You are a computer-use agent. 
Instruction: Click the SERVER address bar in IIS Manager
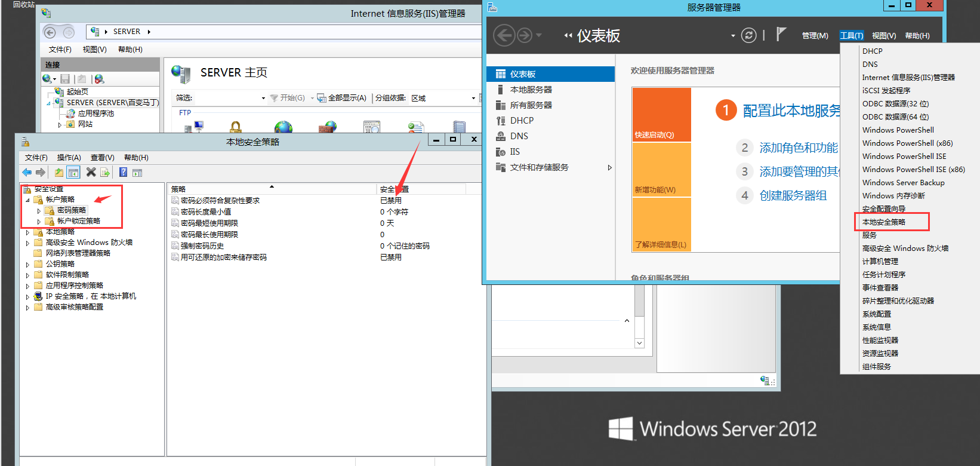pos(283,32)
